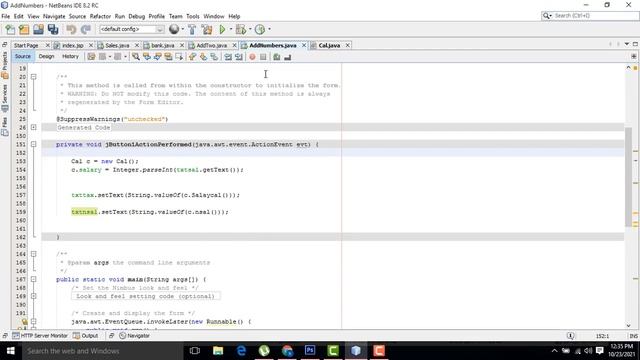The height and width of the screenshot is (360, 640).
Task: Toggle Rectangular Selection icon
Action: click(179, 57)
